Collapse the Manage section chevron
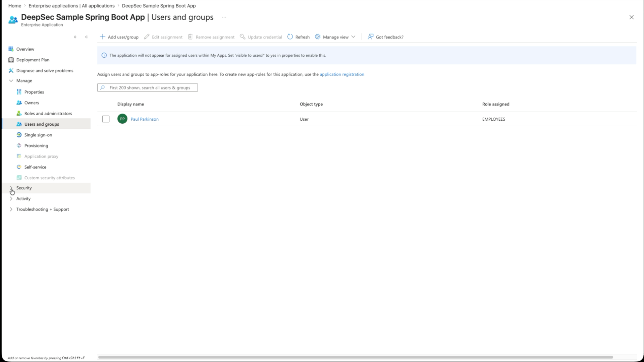This screenshot has height=362, width=644. click(11, 81)
